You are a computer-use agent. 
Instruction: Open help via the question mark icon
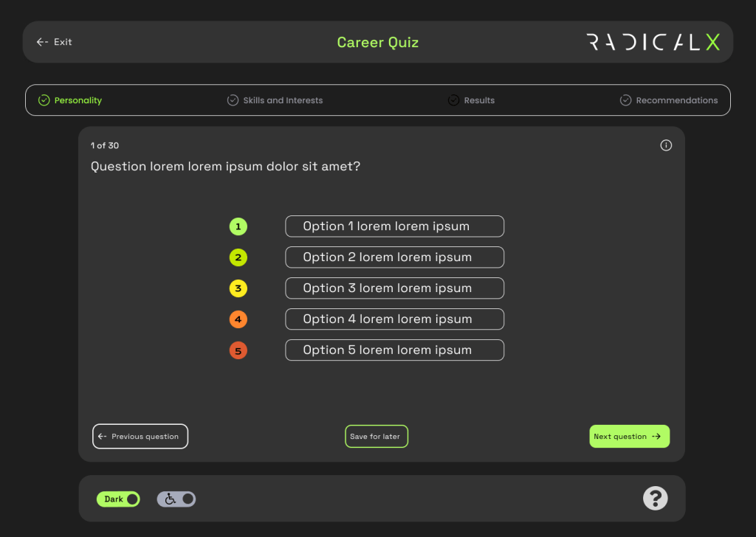(655, 499)
